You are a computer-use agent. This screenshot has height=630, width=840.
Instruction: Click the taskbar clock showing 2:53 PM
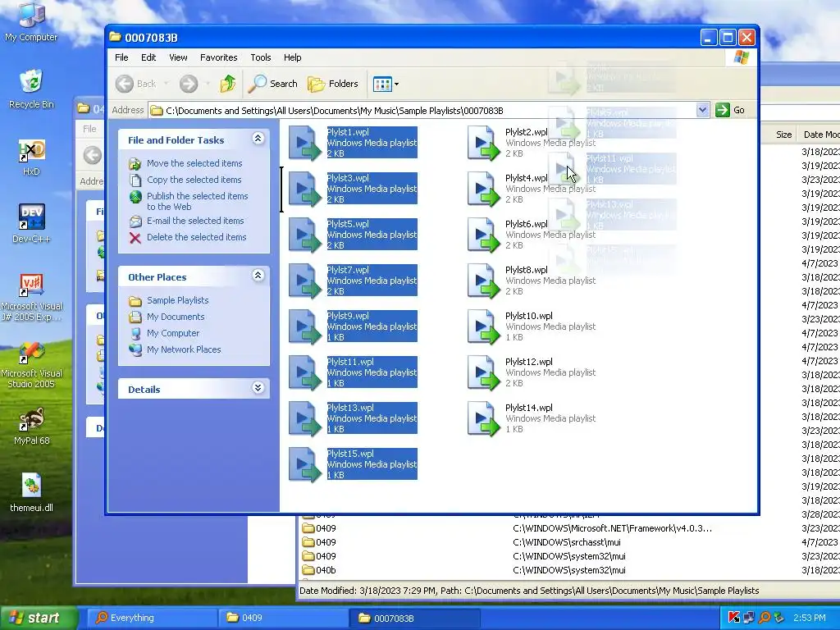(809, 618)
